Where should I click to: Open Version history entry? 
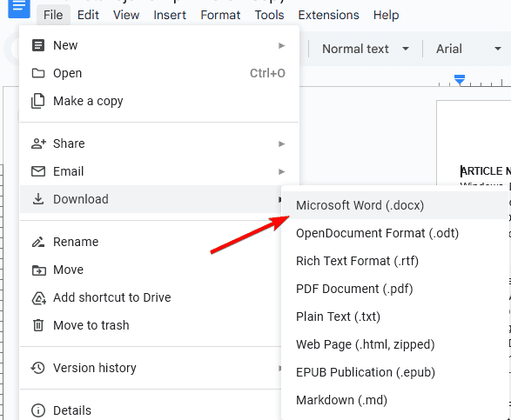pyautogui.click(x=151, y=368)
